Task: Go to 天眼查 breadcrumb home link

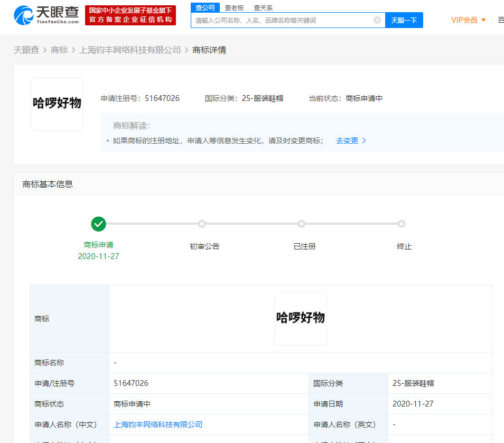Action: pos(26,50)
